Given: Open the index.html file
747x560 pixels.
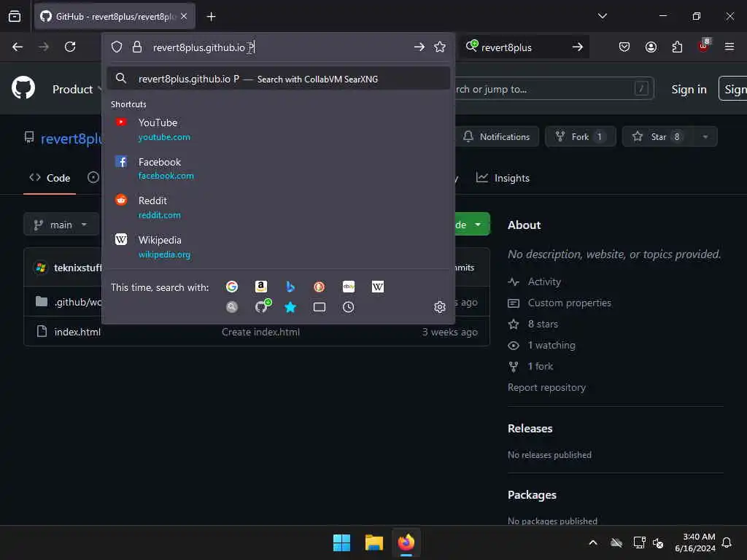Looking at the screenshot, I should point(77,332).
